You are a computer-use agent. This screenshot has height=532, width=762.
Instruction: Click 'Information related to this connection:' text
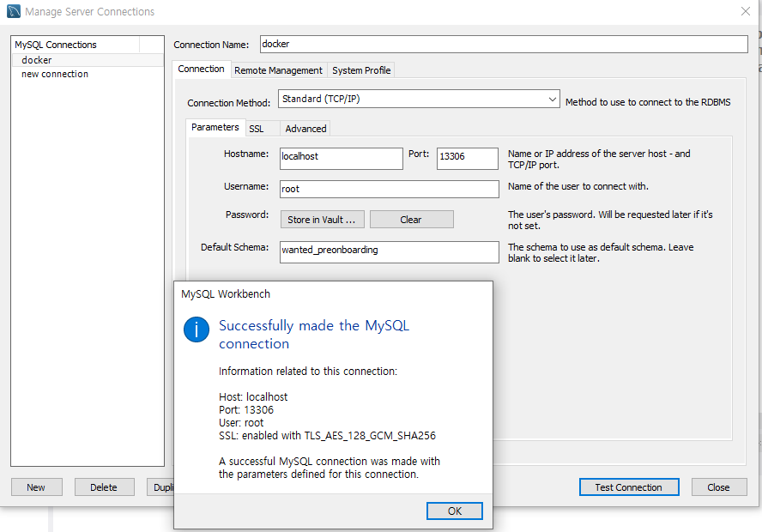(308, 372)
